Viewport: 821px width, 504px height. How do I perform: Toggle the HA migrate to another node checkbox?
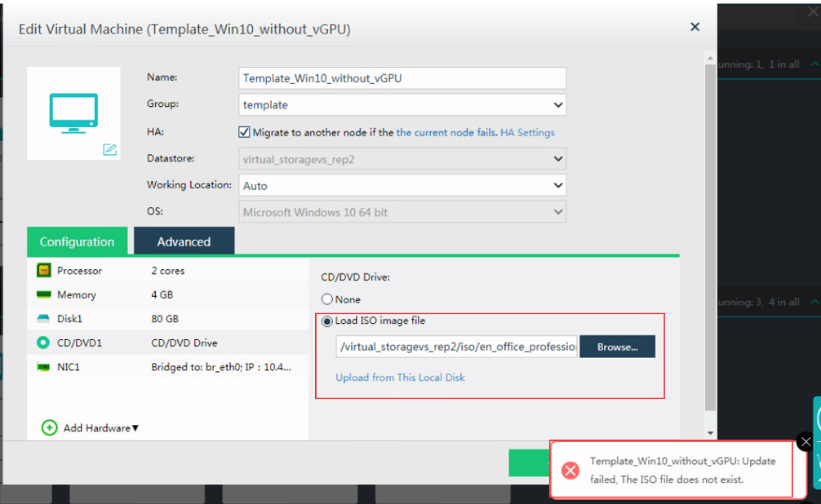244,132
